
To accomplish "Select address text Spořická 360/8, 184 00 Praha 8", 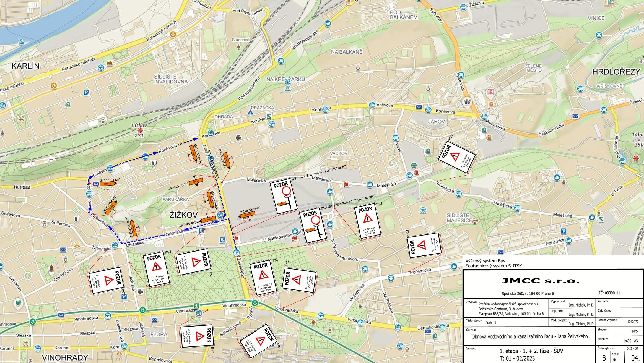I will pos(528,293).
